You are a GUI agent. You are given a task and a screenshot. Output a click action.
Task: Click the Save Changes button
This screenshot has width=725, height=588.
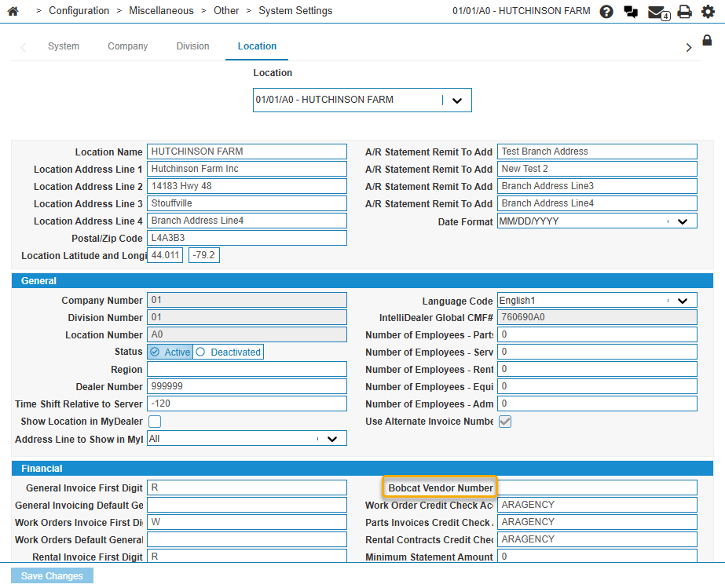pyautogui.click(x=52, y=576)
